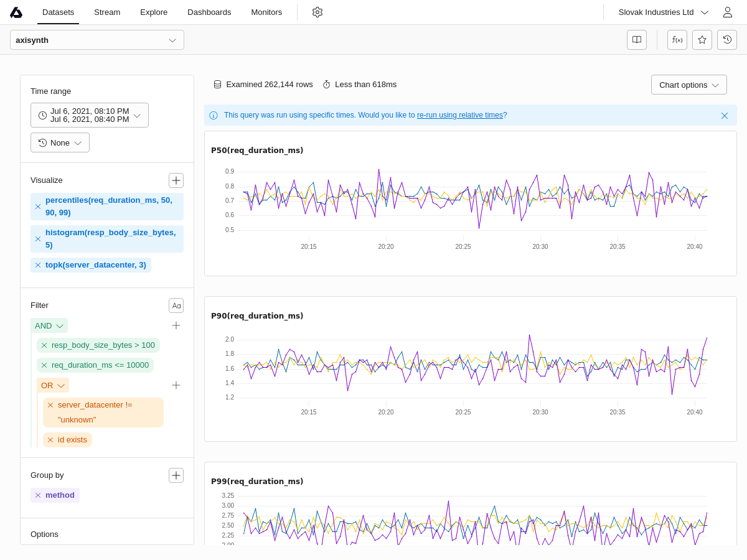Add a Group by field with plus
Viewport: 747px width, 560px height.
click(176, 475)
